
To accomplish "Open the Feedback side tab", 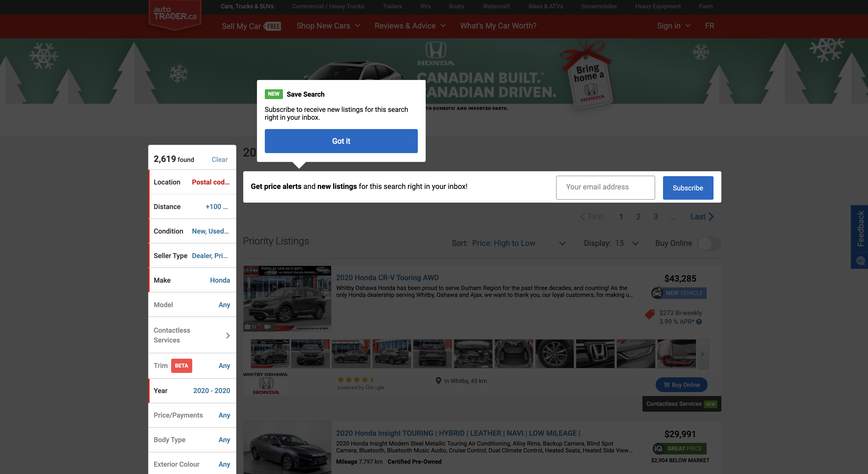I will [860, 229].
